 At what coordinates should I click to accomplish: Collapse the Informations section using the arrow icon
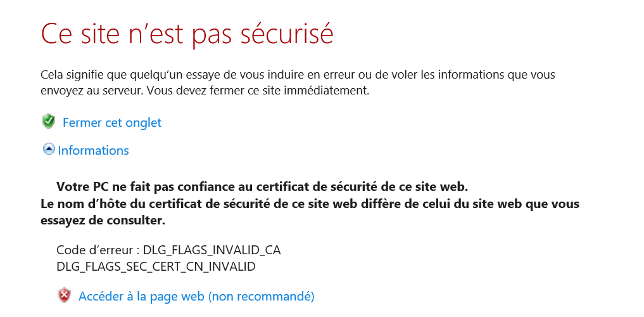coord(49,150)
